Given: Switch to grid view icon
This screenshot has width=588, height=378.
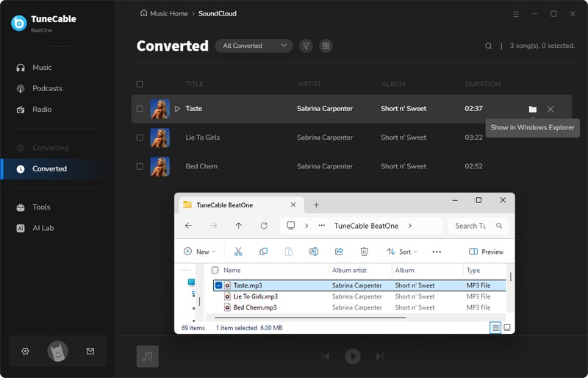Looking at the screenshot, I should [x=326, y=46].
